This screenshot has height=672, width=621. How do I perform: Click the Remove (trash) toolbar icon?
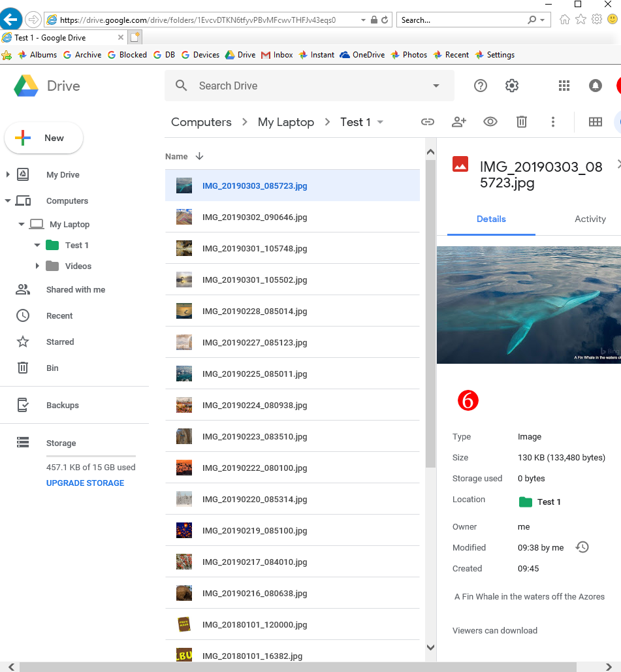522,122
